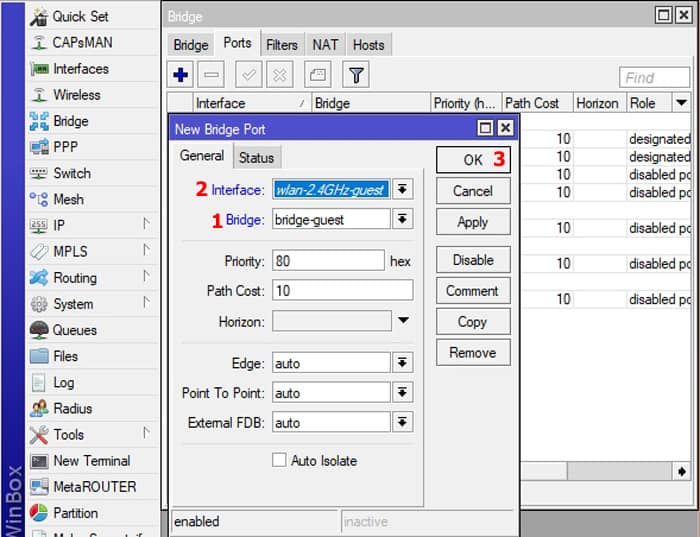Toggle the Auto Isolate checkbox
Screen dimensions: 700x537
coord(279,460)
